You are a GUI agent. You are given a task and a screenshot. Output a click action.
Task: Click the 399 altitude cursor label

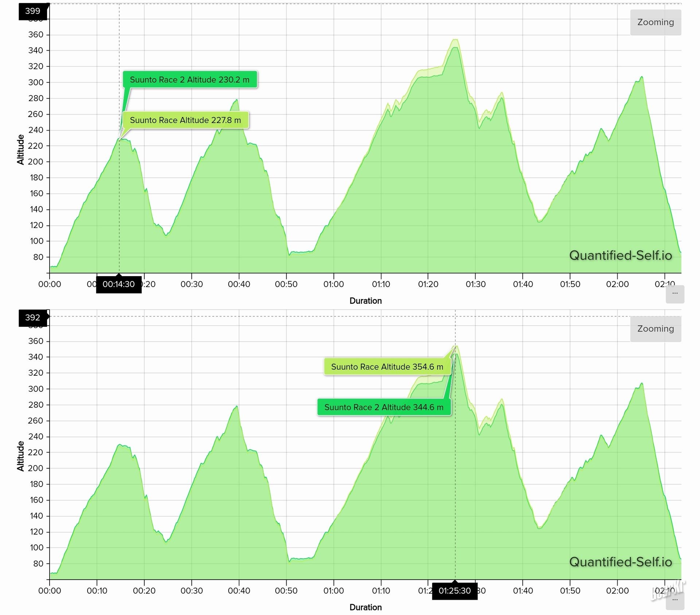tap(33, 11)
